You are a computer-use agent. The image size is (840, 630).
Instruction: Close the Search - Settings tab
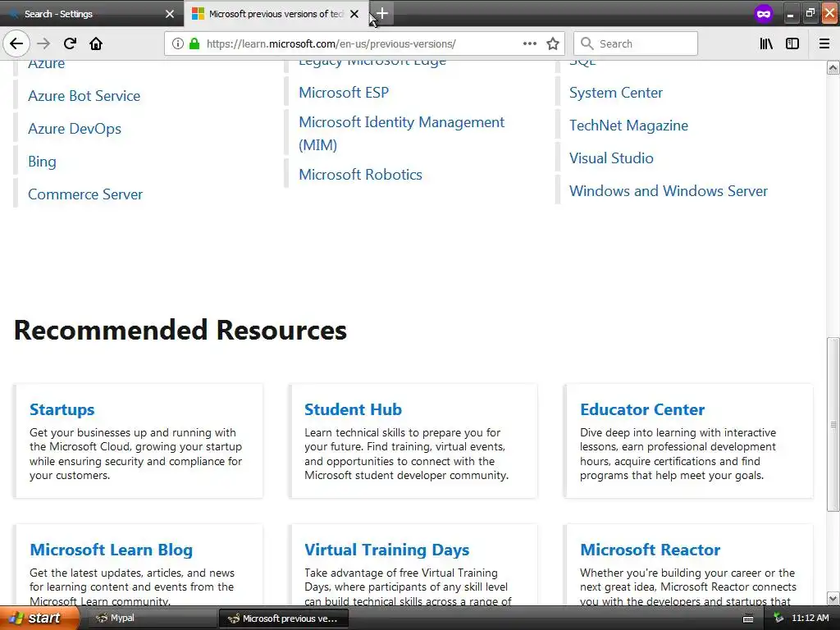click(170, 14)
